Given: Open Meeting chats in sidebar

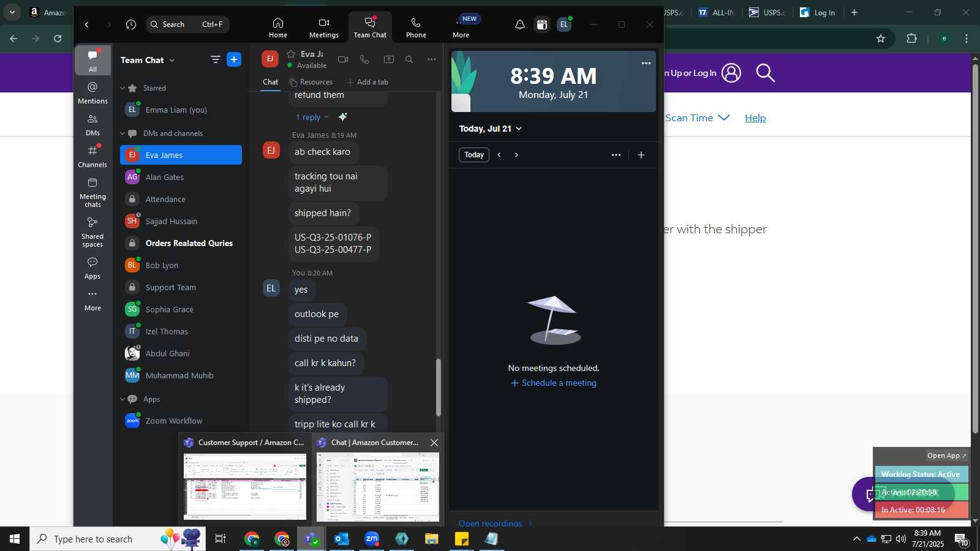Looking at the screenshot, I should point(92,192).
